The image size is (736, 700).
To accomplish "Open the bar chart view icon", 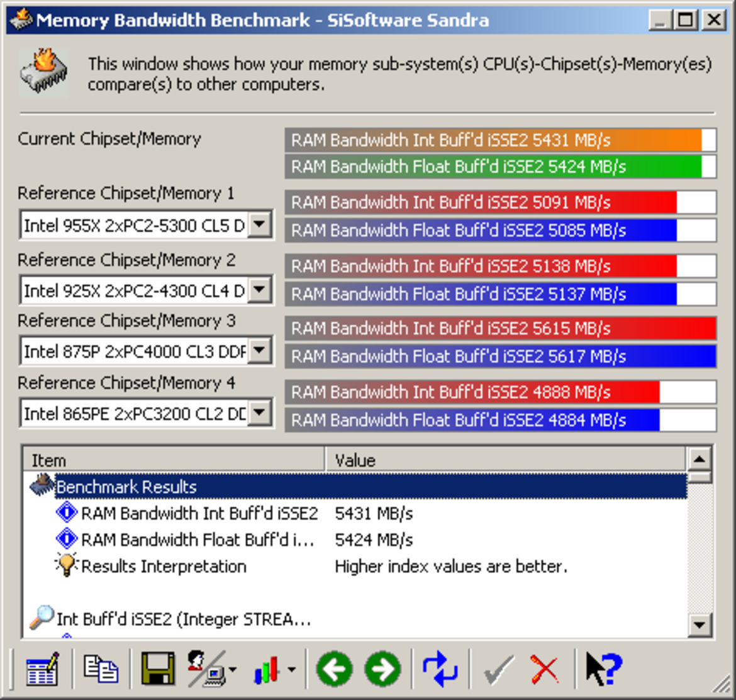I will (x=267, y=669).
